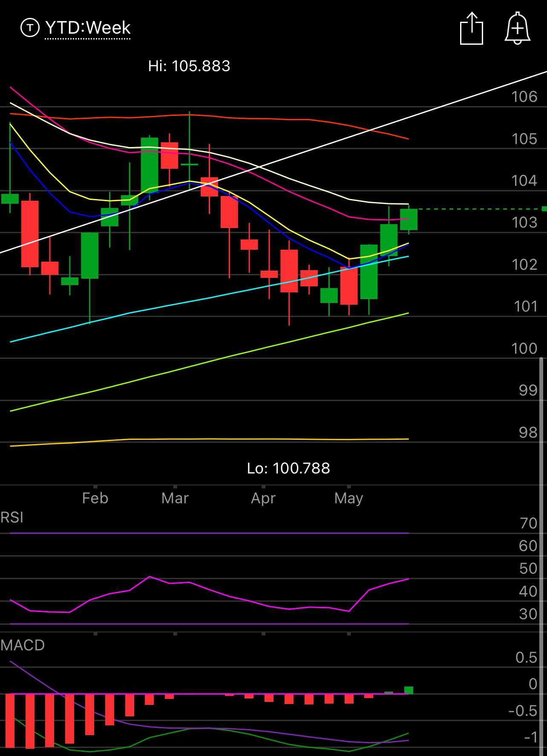Tap the 103 price level label
The width and height of the screenshot is (547, 756).
[524, 222]
